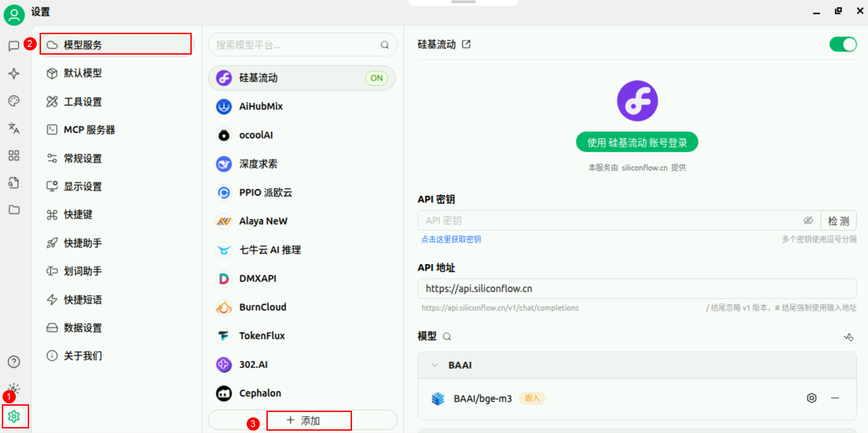Viewport: 868px width, 433px height.
Task: Select the BurnCloud provider
Action: coord(301,307)
